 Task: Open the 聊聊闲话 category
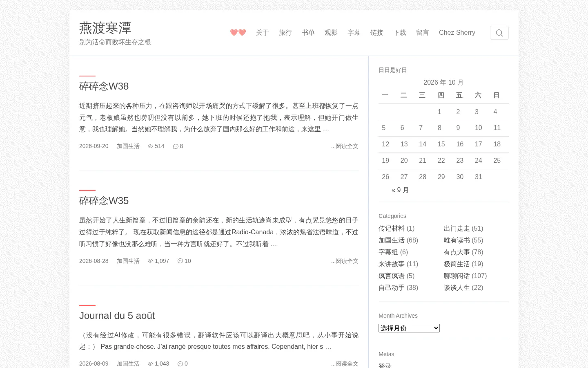tap(457, 276)
